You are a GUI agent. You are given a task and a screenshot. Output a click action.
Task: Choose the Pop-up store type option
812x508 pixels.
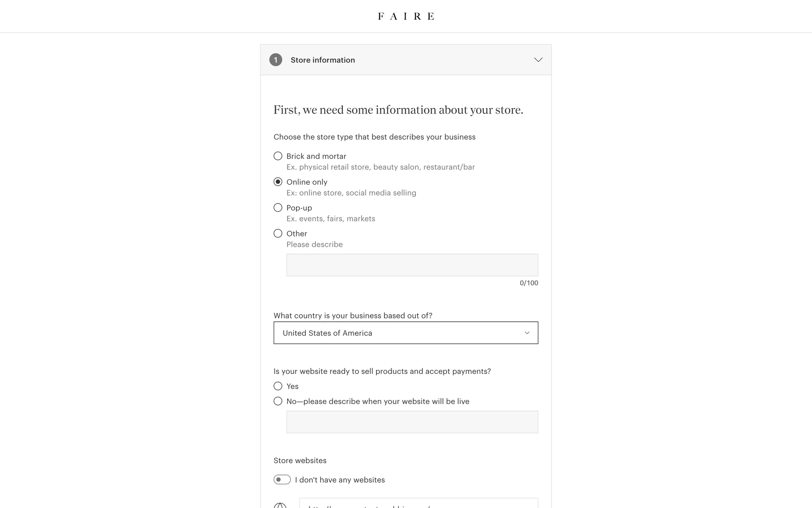278,208
